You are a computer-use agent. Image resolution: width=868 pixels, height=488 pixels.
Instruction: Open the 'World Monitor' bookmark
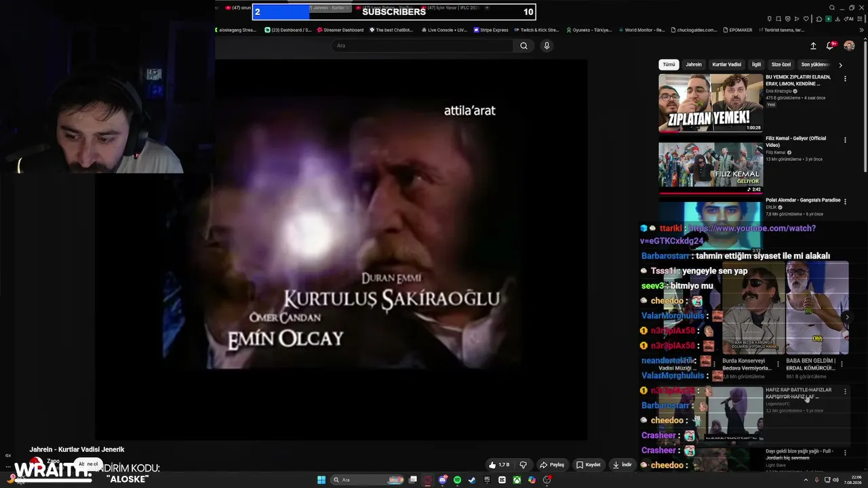(x=641, y=30)
